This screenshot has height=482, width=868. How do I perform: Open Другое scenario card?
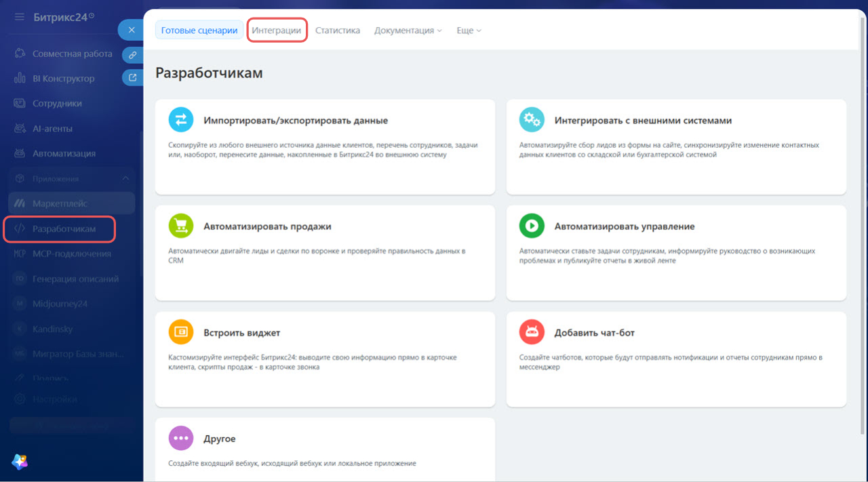tap(325, 449)
